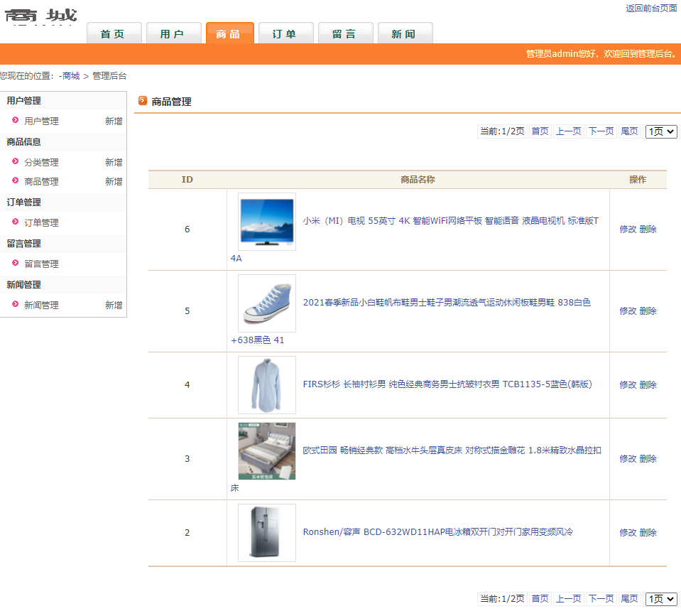Screen dimensions: 681x616
Task: Click bottom 下一页 pagination link
Action: point(601,599)
